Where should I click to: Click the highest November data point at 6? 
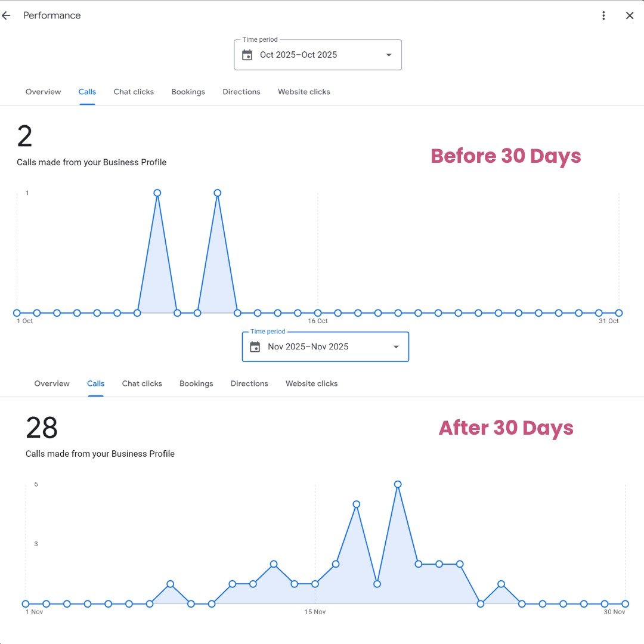point(398,484)
